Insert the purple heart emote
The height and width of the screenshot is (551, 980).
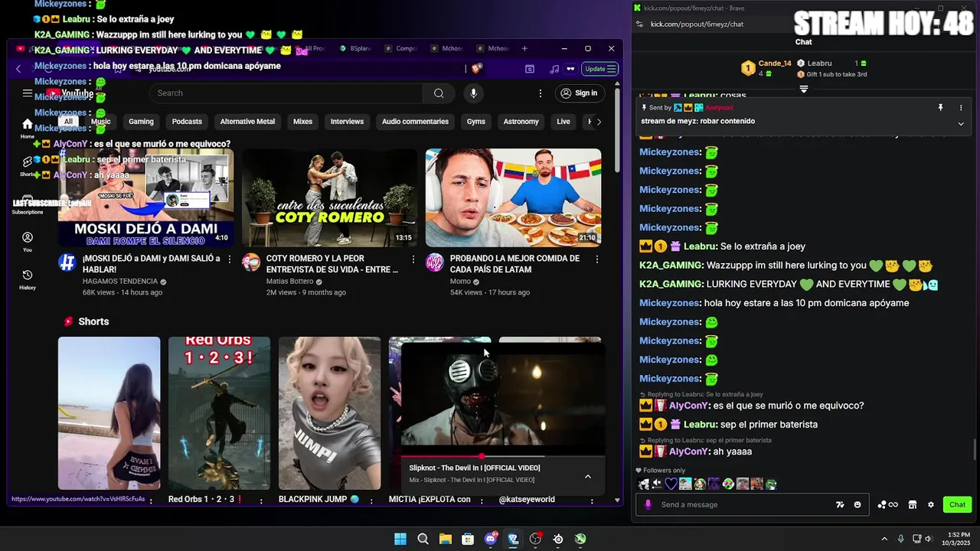coord(671,484)
